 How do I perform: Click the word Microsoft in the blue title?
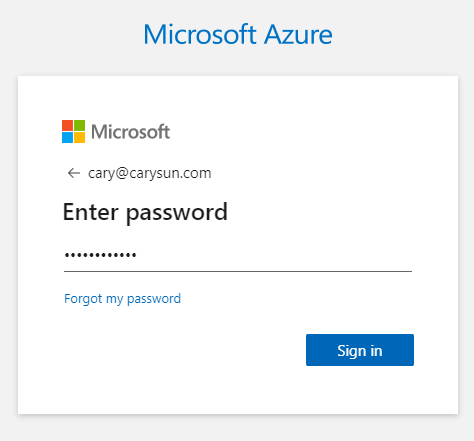tap(200, 34)
